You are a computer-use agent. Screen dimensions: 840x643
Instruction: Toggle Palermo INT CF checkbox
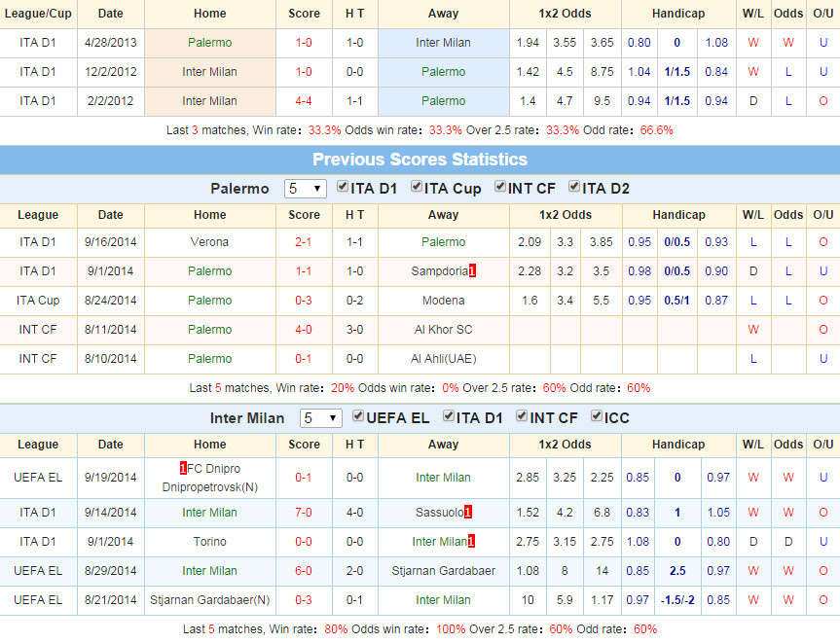(500, 187)
